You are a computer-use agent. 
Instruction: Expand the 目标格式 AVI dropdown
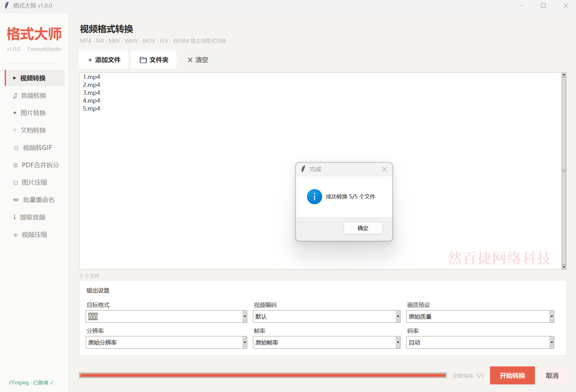(245, 316)
